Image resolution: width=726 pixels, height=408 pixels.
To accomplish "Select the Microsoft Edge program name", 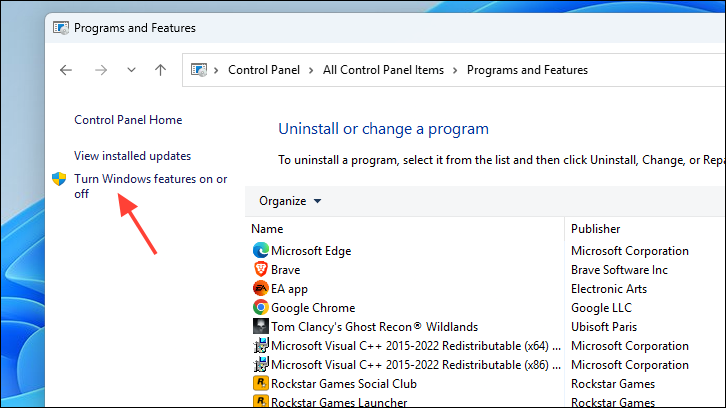I will click(311, 251).
